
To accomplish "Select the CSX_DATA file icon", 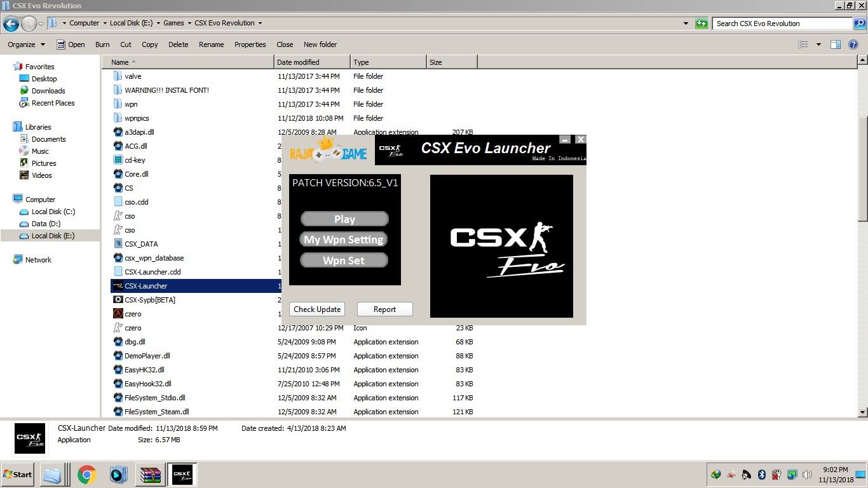I will 118,244.
